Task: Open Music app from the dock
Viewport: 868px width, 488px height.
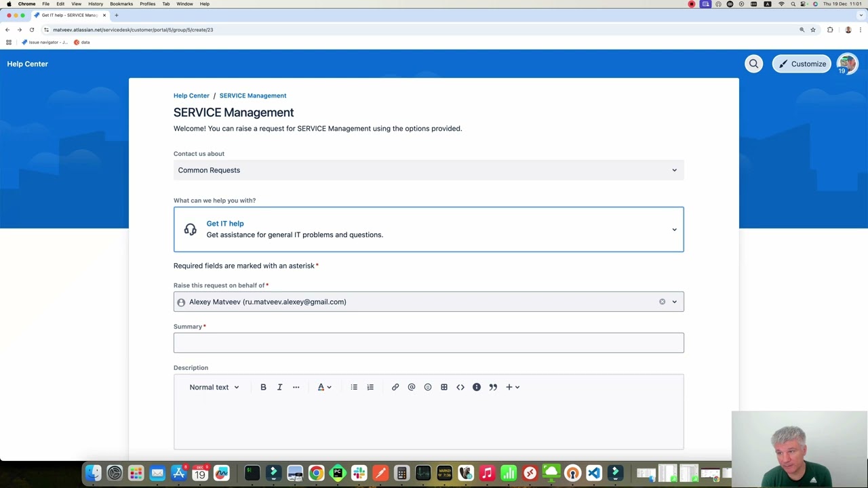Action: (x=487, y=473)
